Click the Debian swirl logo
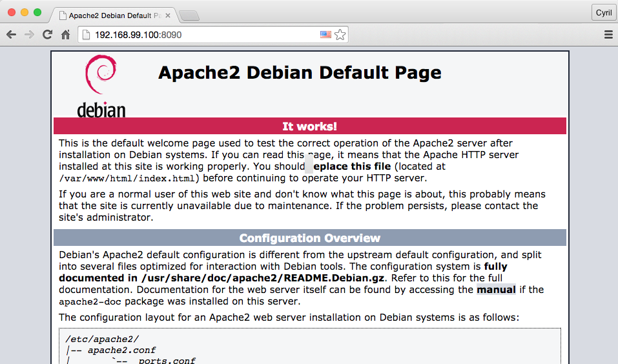The width and height of the screenshot is (618, 364). tap(101, 74)
